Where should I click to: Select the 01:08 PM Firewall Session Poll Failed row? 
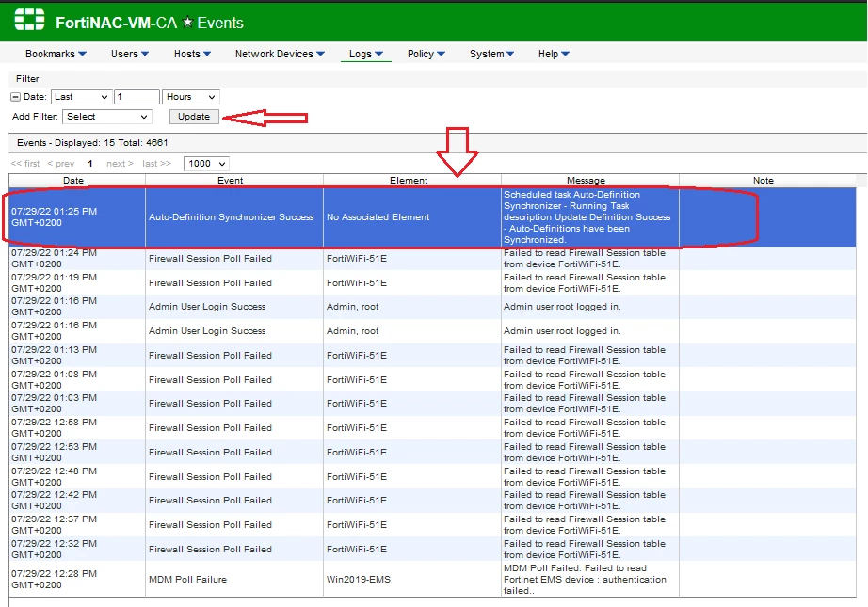tap(432, 379)
